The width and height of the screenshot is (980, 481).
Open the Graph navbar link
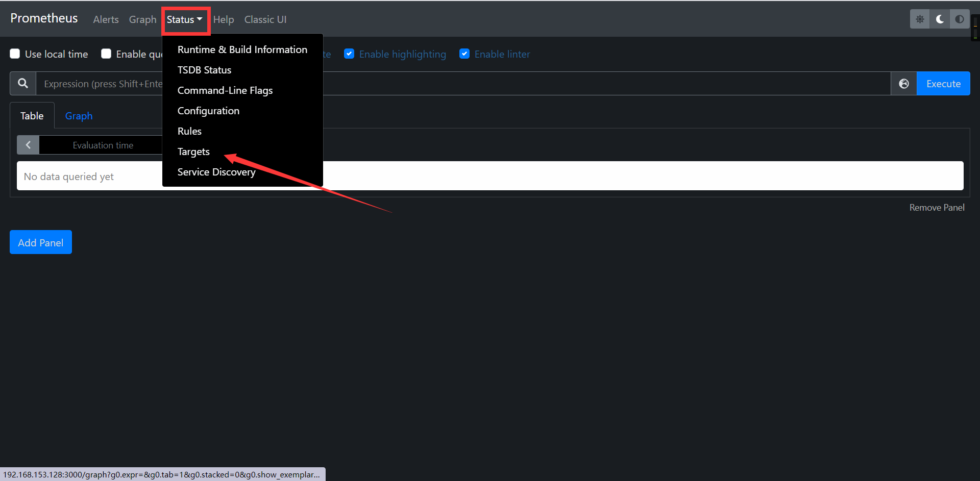click(142, 19)
